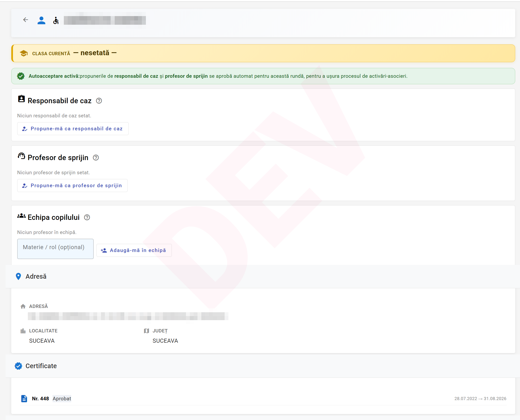Click Adaugă-mă în echipă button
Viewport: 520px width, 420px height.
pos(134,250)
